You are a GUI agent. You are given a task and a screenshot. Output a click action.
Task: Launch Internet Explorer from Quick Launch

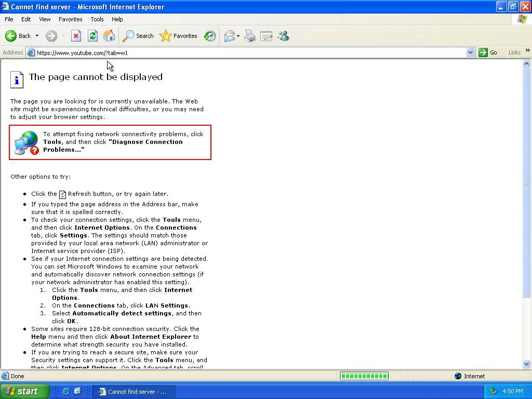[x=66, y=391]
